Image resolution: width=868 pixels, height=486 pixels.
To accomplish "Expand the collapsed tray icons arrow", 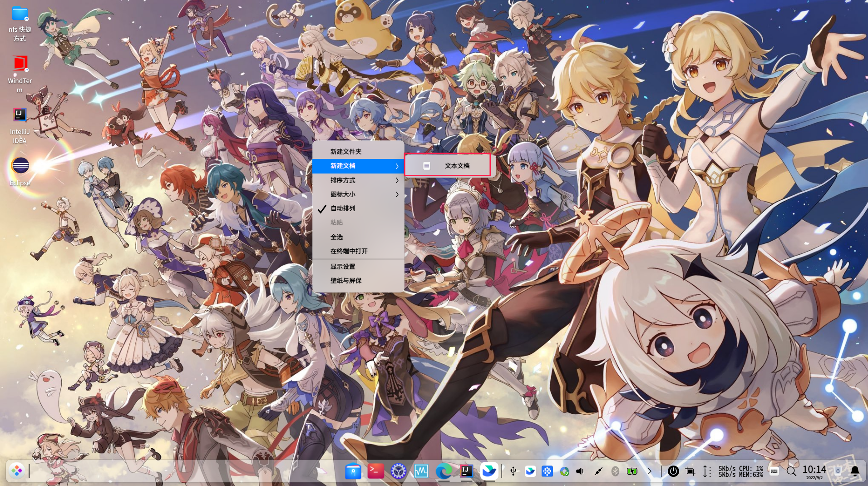I will coord(649,471).
